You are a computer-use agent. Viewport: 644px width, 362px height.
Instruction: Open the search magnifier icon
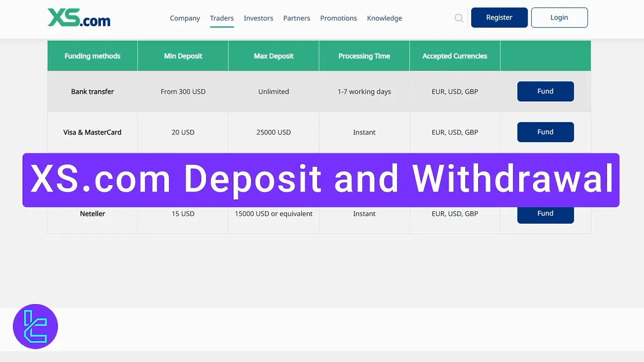pos(459,18)
